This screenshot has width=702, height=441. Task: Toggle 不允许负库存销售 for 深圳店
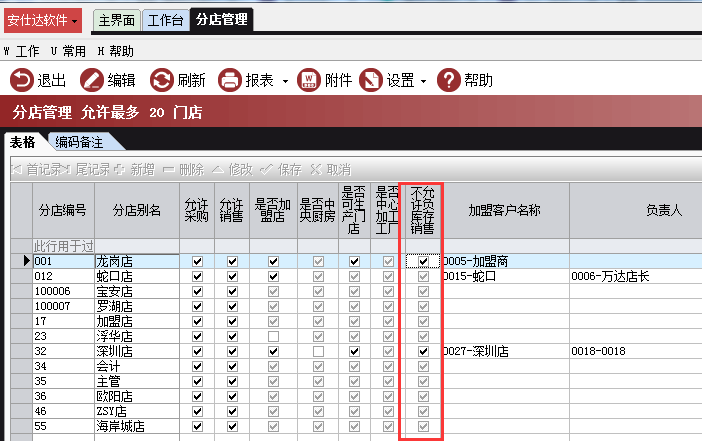[x=423, y=351]
